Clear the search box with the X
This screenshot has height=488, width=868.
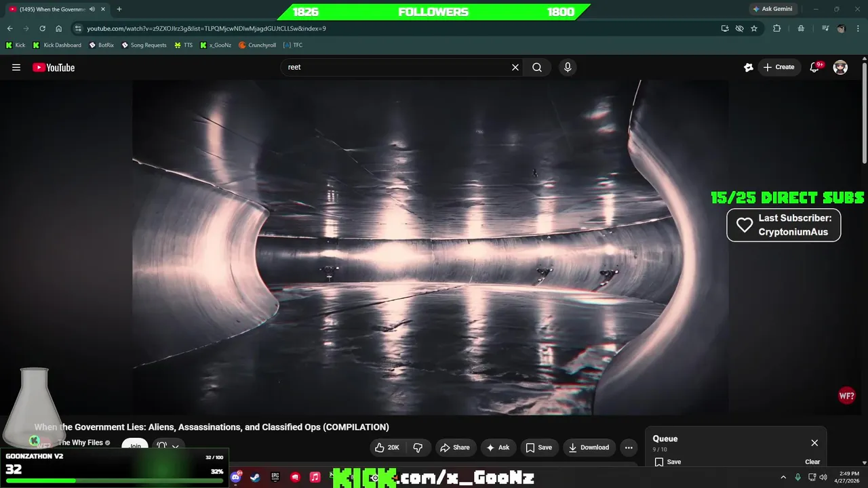click(x=515, y=67)
